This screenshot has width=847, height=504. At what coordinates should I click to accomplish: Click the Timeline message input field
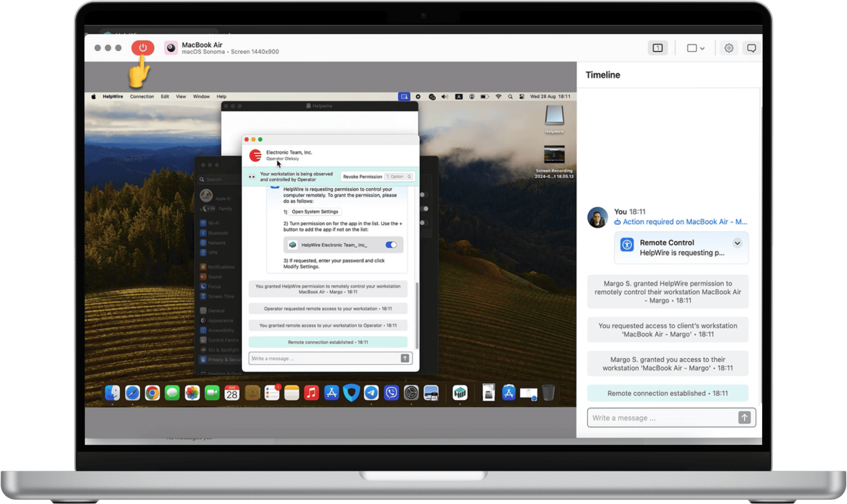663,418
